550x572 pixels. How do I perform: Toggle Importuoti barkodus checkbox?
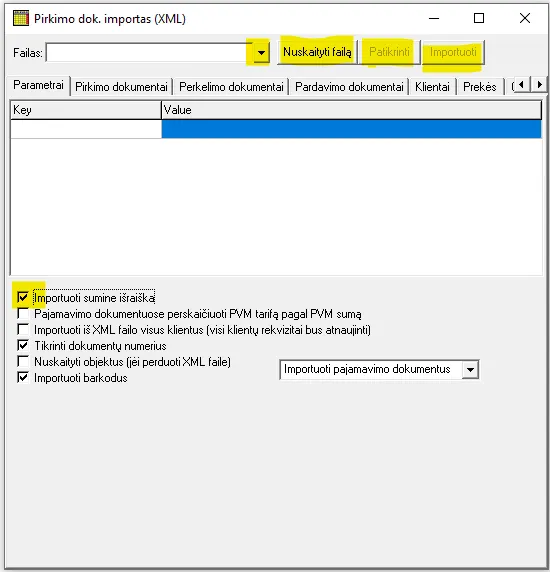coord(23,377)
